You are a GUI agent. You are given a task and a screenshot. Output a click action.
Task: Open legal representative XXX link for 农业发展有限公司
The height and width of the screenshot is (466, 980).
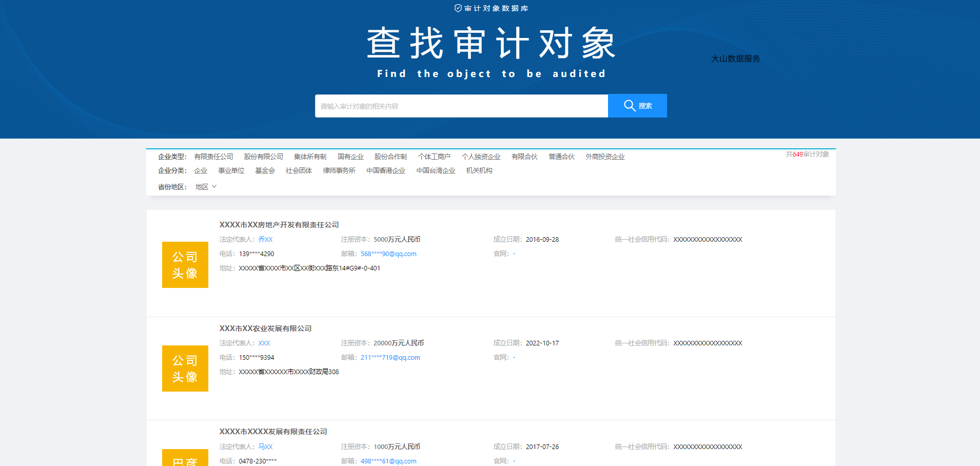(264, 343)
